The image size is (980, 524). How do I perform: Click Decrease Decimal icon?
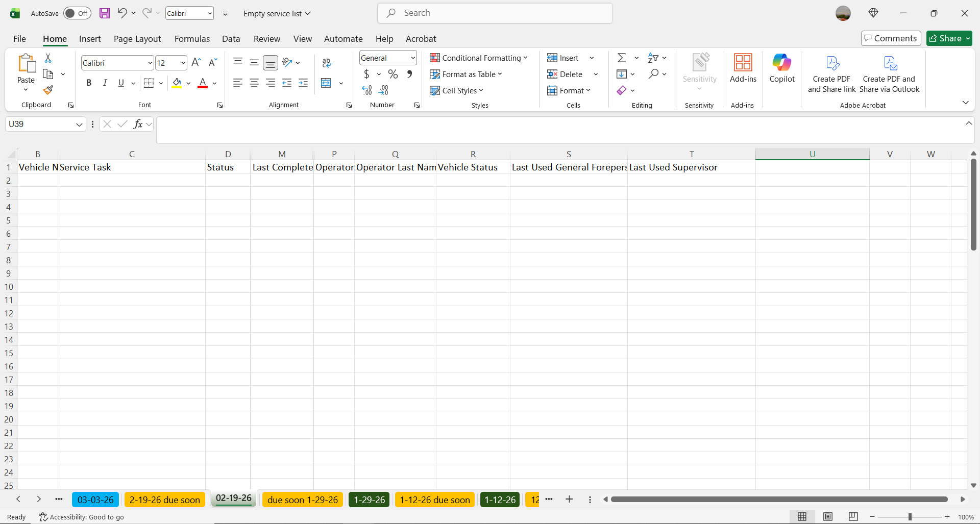tap(384, 90)
